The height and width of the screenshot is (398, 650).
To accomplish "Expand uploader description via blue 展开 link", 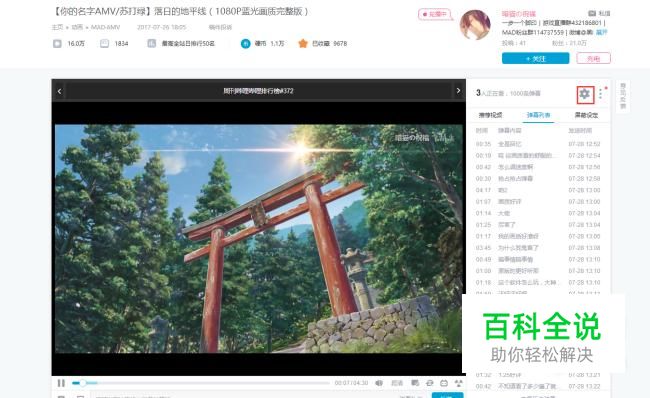I will (x=601, y=32).
